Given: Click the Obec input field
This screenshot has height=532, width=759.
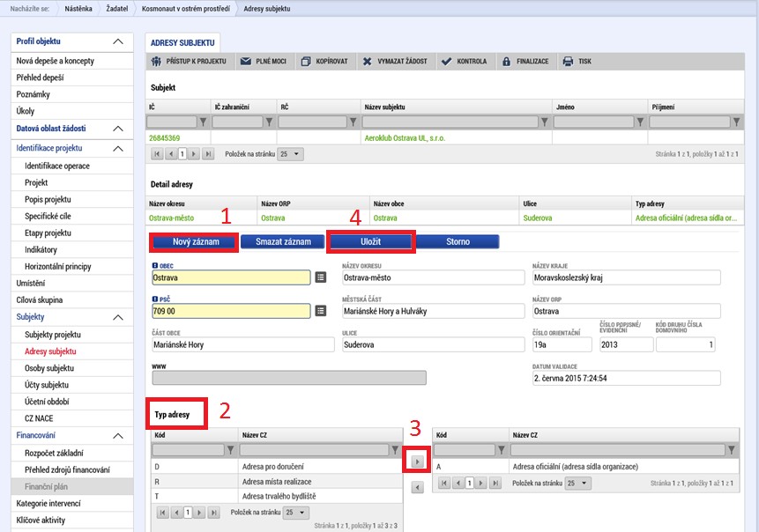Looking at the screenshot, I should click(231, 277).
